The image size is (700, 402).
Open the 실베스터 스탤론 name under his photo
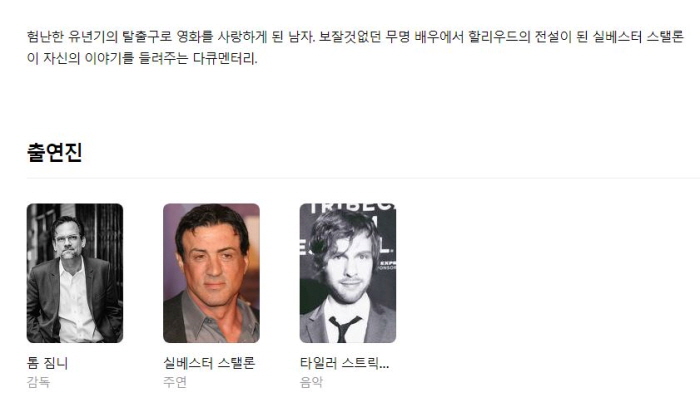point(209,363)
